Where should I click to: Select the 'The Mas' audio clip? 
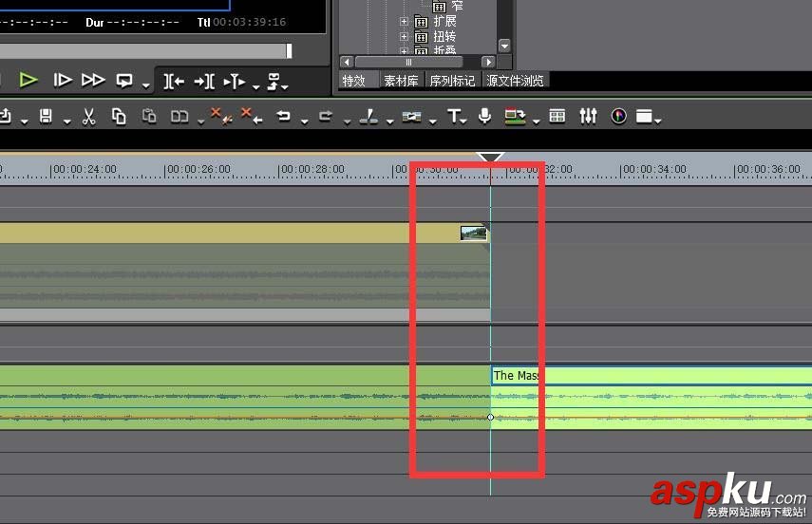pyautogui.click(x=651, y=376)
